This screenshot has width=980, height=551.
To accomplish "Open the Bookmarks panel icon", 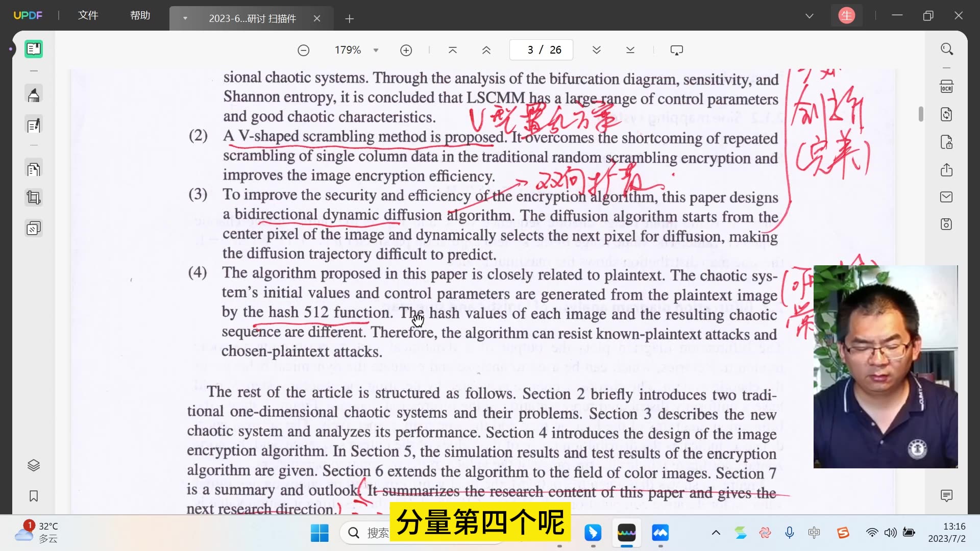I will pyautogui.click(x=34, y=496).
